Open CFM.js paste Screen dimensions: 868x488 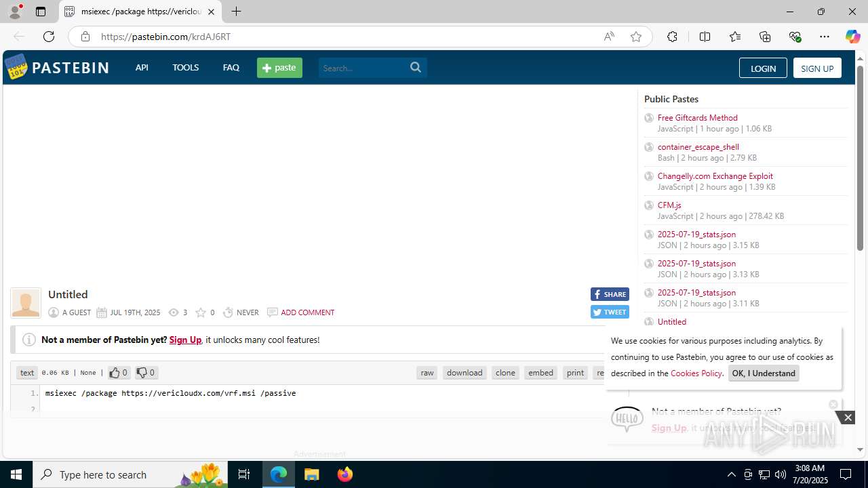click(x=669, y=205)
